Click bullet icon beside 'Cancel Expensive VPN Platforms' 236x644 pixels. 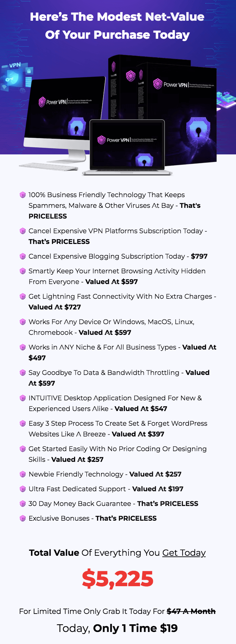(23, 231)
